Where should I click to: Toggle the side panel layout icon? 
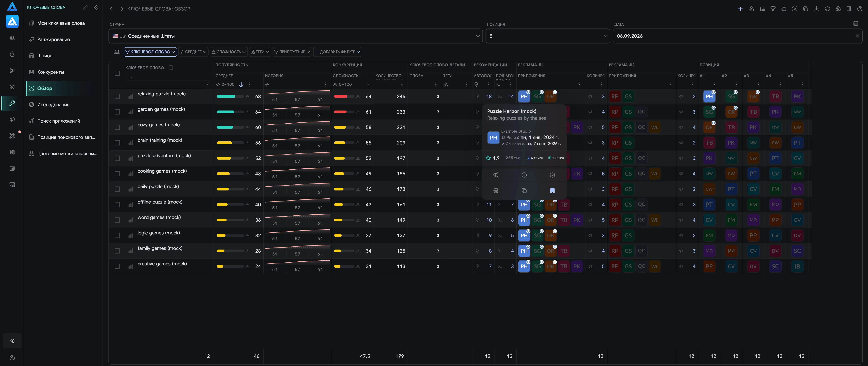(849, 9)
